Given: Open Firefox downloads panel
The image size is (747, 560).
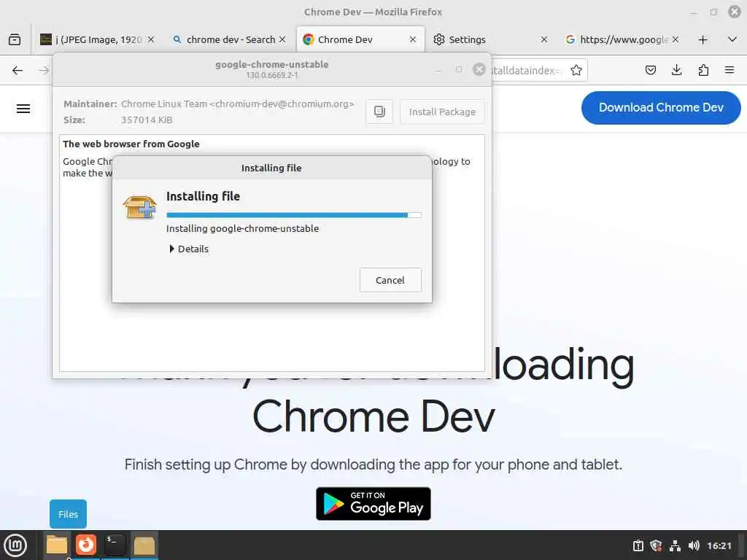Looking at the screenshot, I should click(676, 71).
